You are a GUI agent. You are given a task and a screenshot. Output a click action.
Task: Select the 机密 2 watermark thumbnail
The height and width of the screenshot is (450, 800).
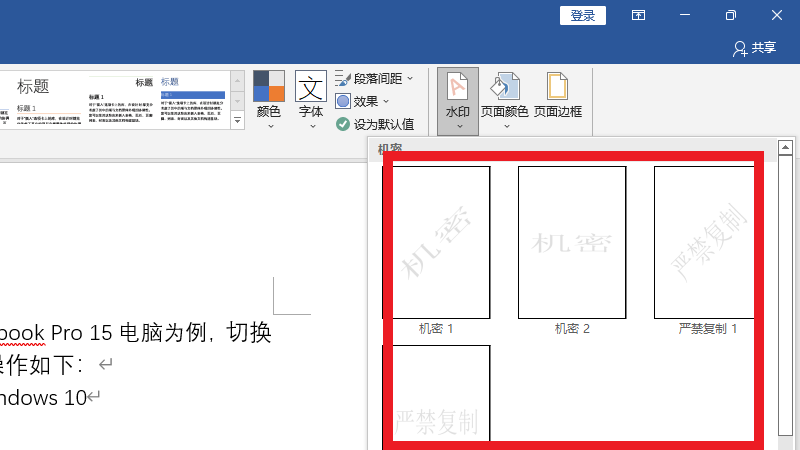tap(572, 241)
